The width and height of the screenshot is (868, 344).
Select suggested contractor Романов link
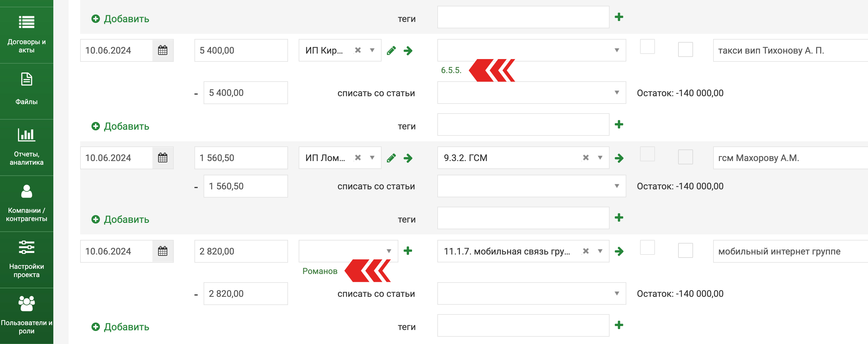click(x=320, y=271)
